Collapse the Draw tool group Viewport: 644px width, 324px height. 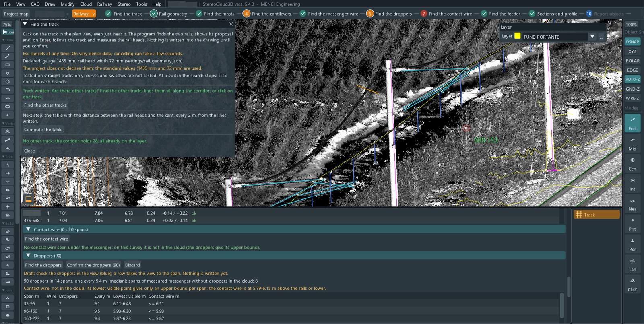pos(8,40)
